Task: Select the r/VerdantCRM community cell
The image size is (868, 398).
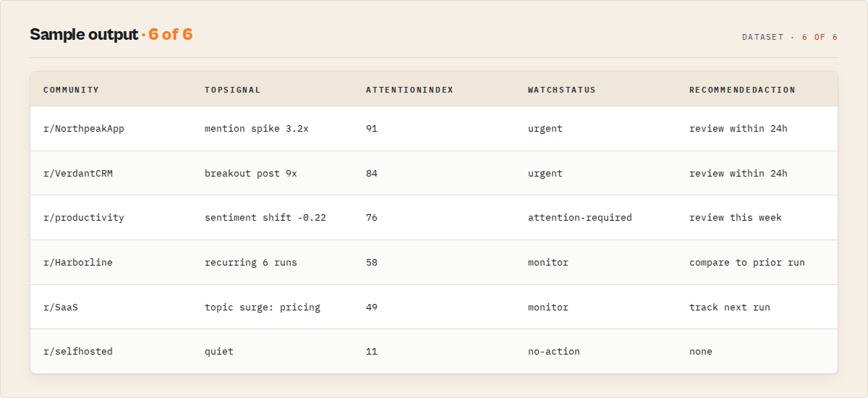Action: pos(78,174)
